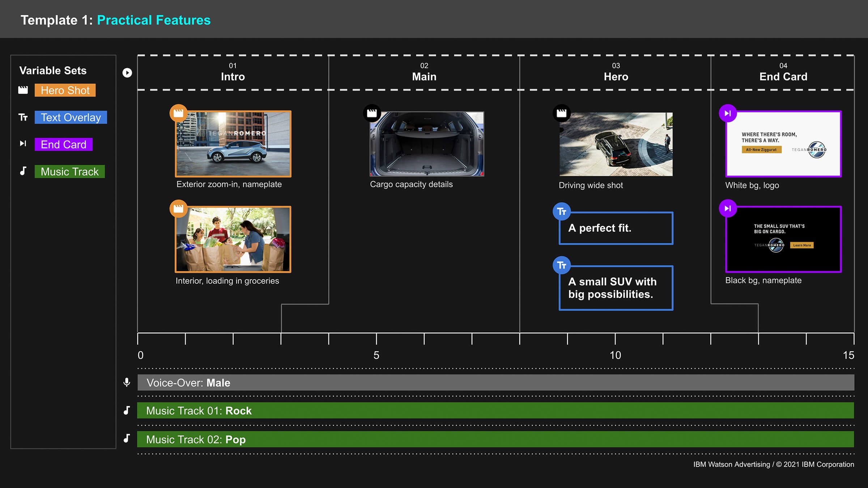Click the music note icon for Music Track 02
Image resolution: width=868 pixels, height=488 pixels.
coord(127,438)
